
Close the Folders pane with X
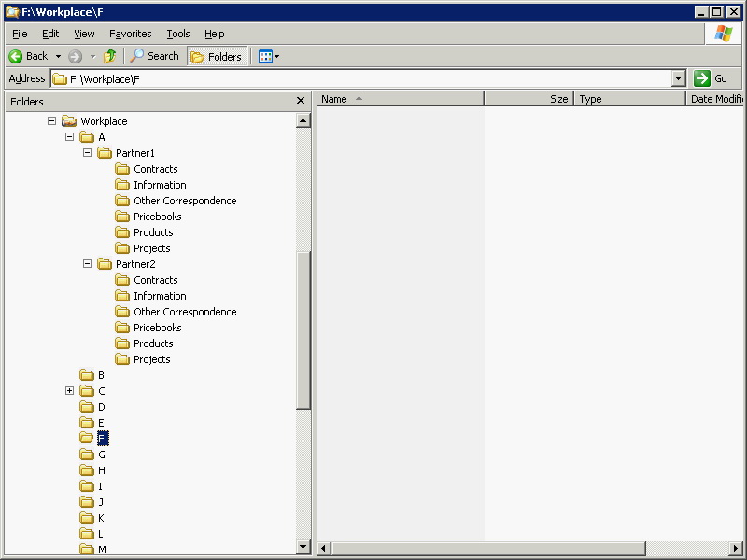(301, 101)
